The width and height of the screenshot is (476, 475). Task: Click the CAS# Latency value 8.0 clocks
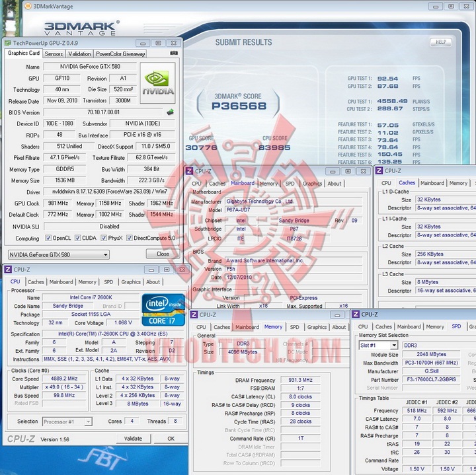pyautogui.click(x=301, y=397)
